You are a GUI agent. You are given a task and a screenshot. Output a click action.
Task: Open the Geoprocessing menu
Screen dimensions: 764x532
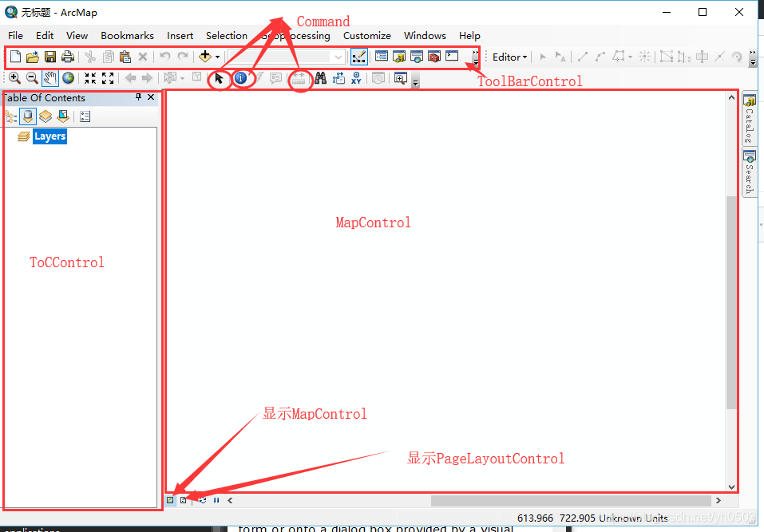[295, 35]
